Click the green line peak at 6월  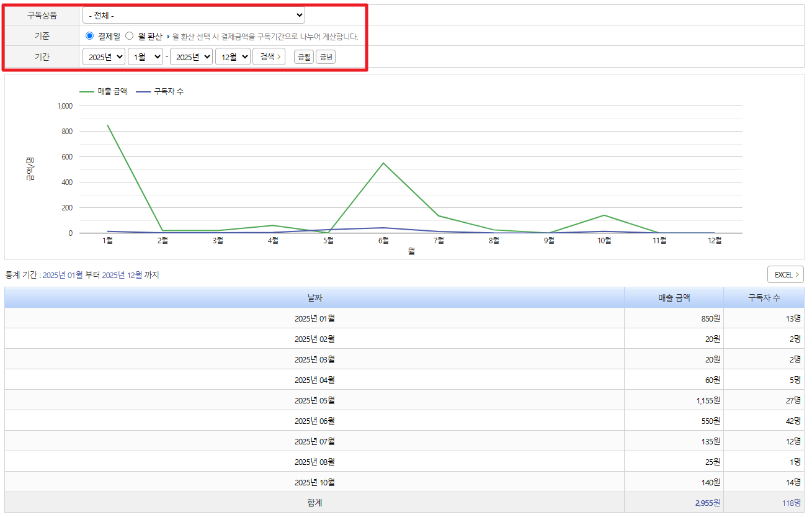pos(383,163)
